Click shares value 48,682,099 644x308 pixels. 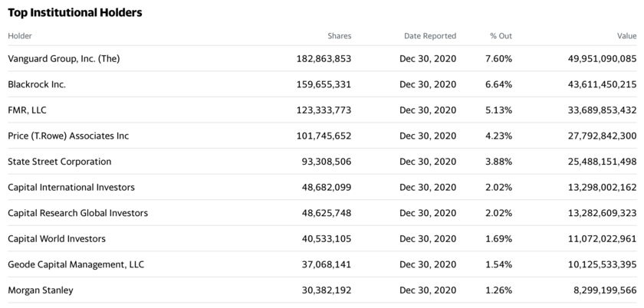[327, 187]
